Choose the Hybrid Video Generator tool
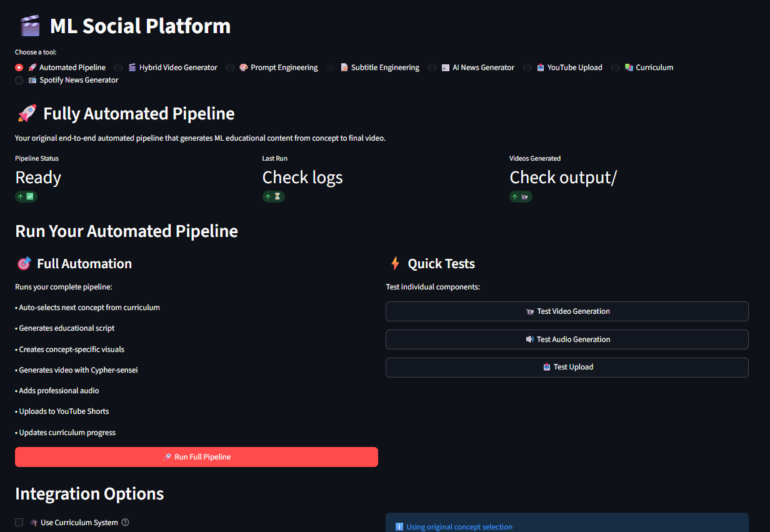Screen dimensions: 770x532 [119, 68]
